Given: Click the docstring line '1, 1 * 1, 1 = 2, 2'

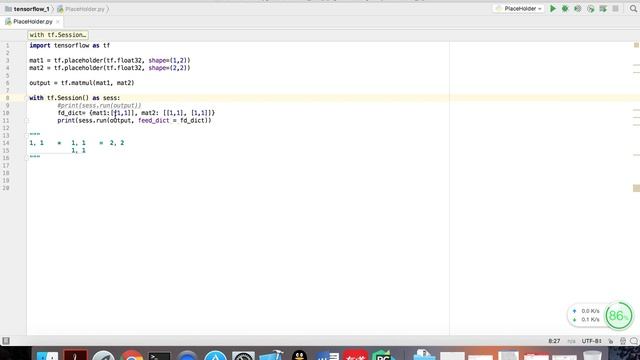Looking at the screenshot, I should pyautogui.click(x=77, y=143).
